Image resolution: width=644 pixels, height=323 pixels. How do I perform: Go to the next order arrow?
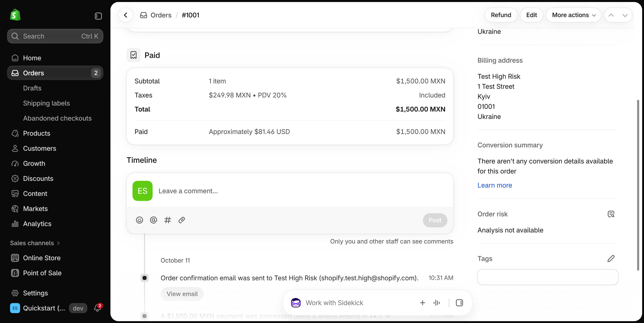click(625, 15)
